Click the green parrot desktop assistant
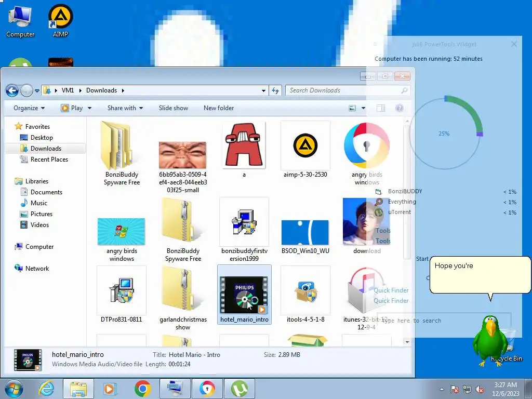This screenshot has width=532, height=399. tap(491, 341)
